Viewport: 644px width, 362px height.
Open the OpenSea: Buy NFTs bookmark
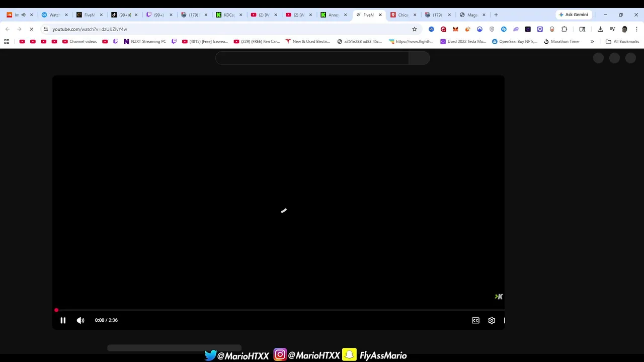pos(515,42)
